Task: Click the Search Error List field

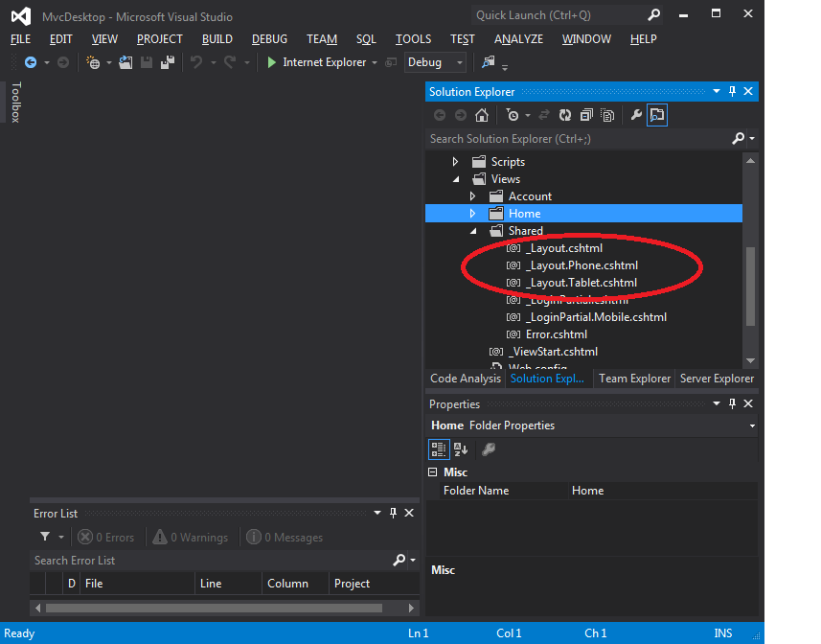Action: click(211, 561)
